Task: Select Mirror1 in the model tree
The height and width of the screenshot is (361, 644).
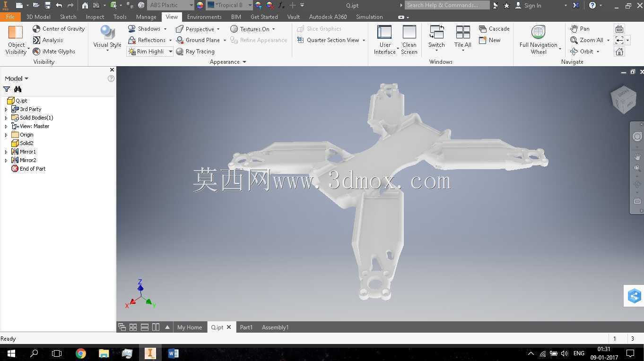Action: [28, 152]
